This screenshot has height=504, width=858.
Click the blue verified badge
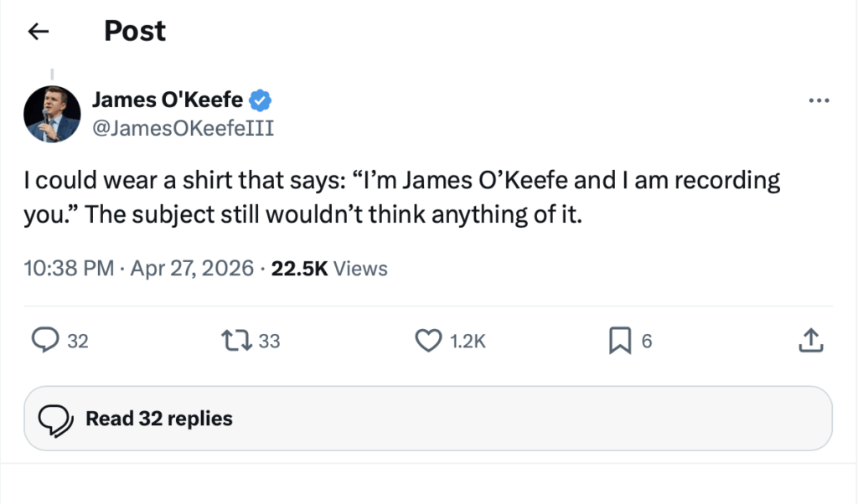[x=261, y=101]
